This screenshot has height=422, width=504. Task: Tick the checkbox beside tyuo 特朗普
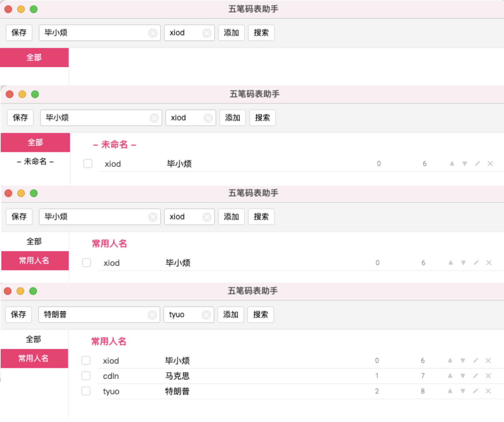coord(86,391)
